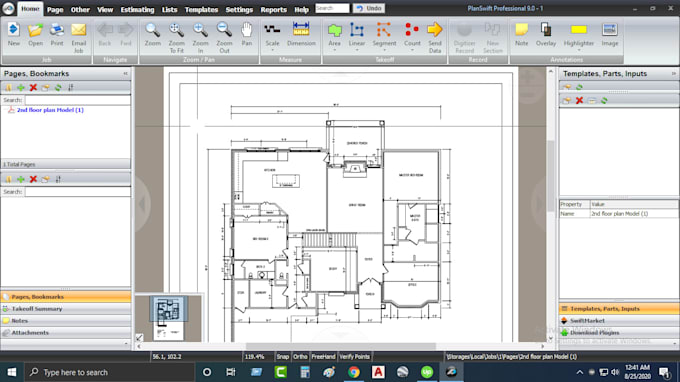
Task: Click green plus in Pages toolbar
Action: point(21,88)
